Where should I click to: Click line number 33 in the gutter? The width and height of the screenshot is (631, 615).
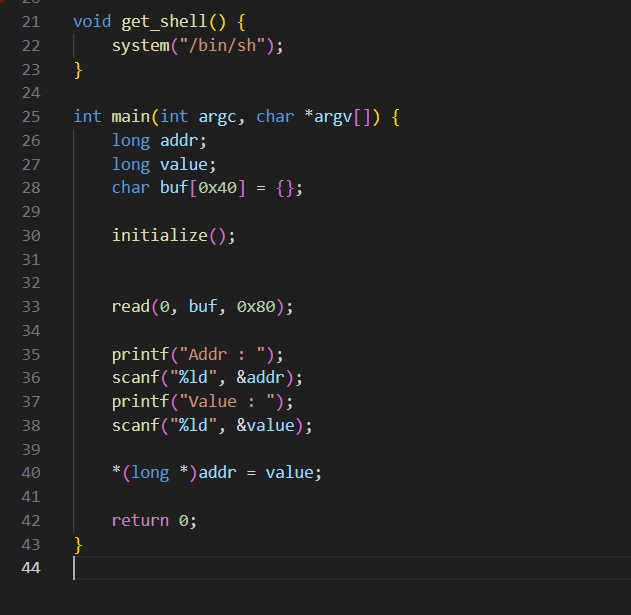coord(31,307)
